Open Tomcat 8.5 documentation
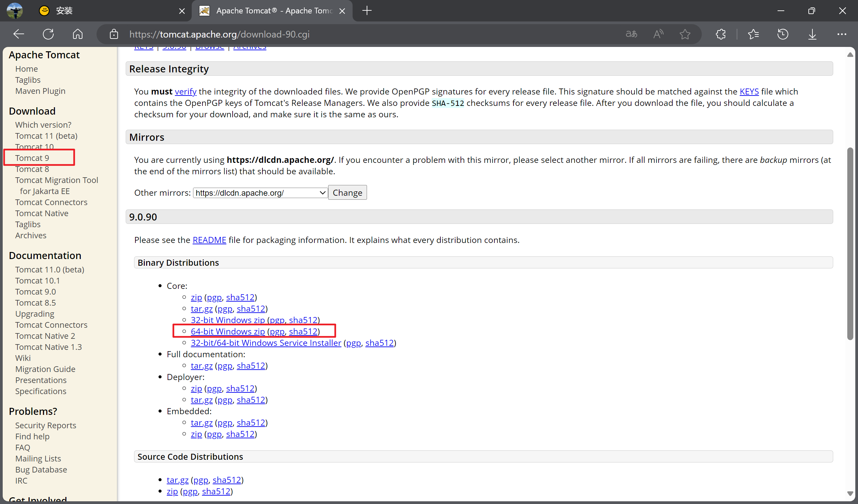The width and height of the screenshot is (858, 504). point(36,303)
